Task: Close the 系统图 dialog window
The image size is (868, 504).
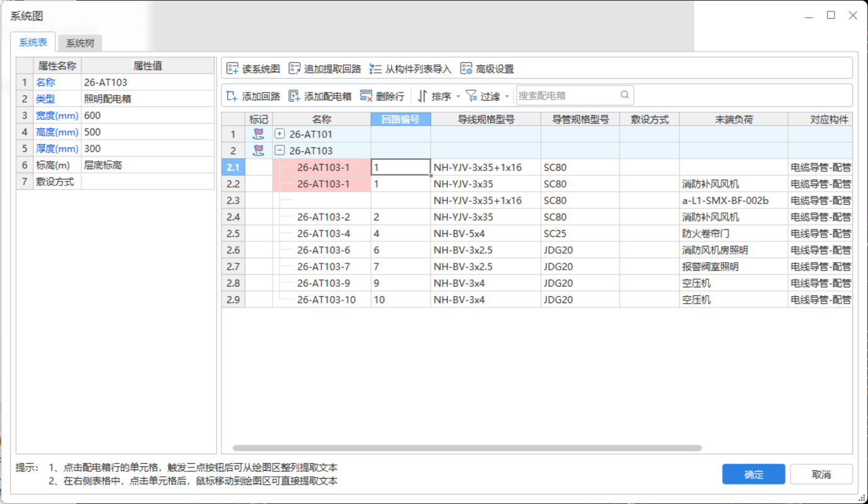Action: tap(853, 16)
